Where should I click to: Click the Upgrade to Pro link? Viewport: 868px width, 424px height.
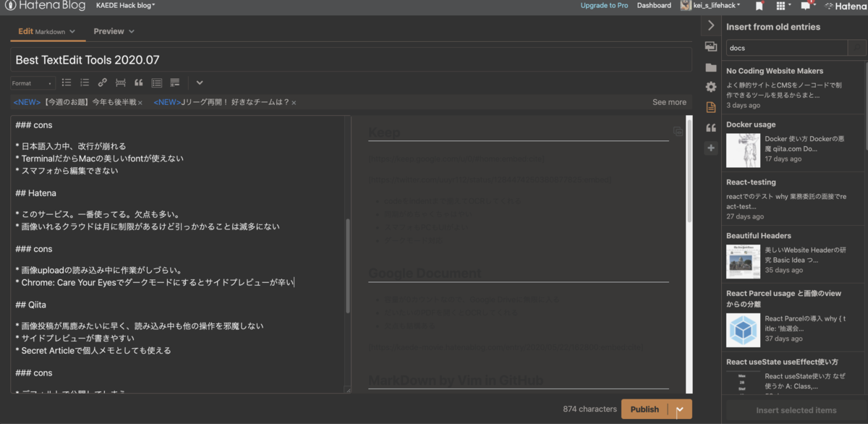pos(604,5)
